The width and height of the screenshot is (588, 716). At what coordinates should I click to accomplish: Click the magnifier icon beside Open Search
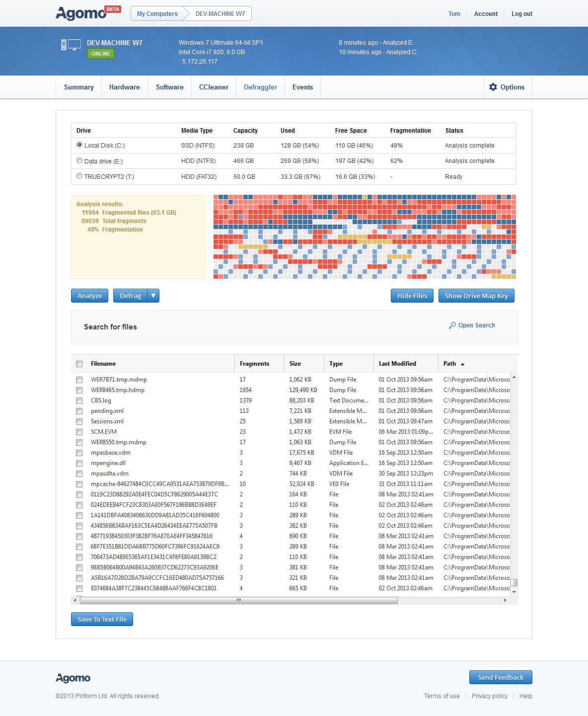[x=452, y=325]
